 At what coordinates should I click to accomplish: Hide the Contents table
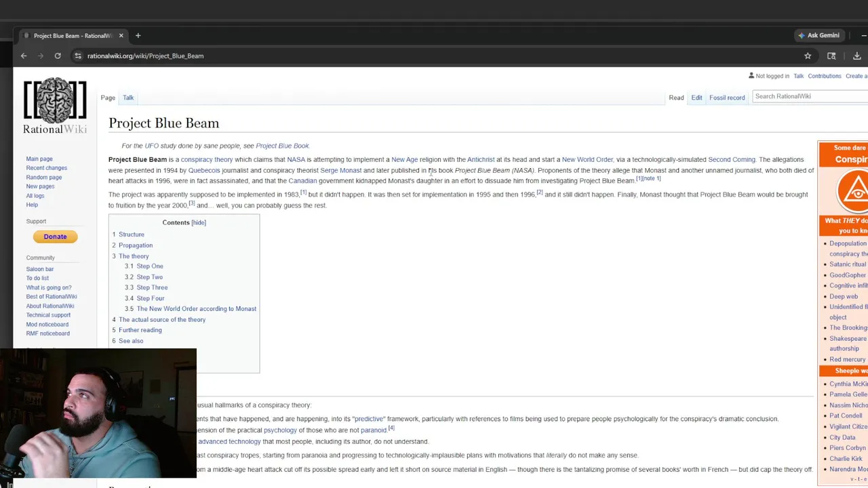click(199, 222)
